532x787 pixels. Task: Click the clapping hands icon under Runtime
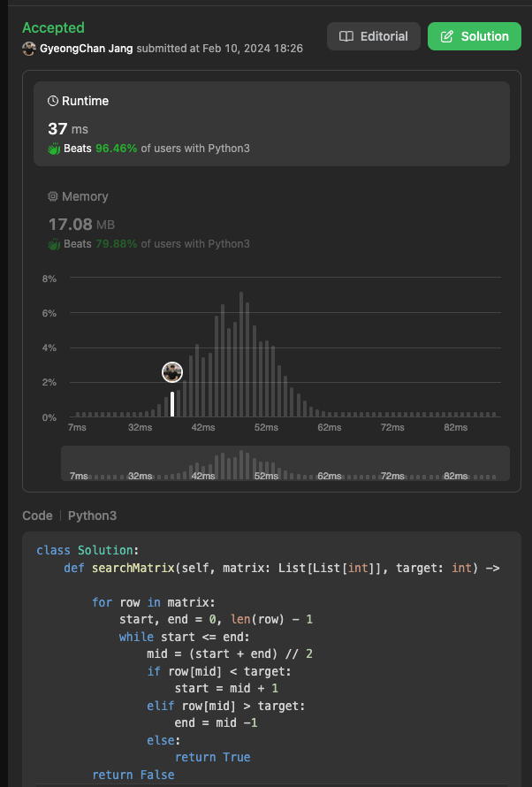[54, 149]
